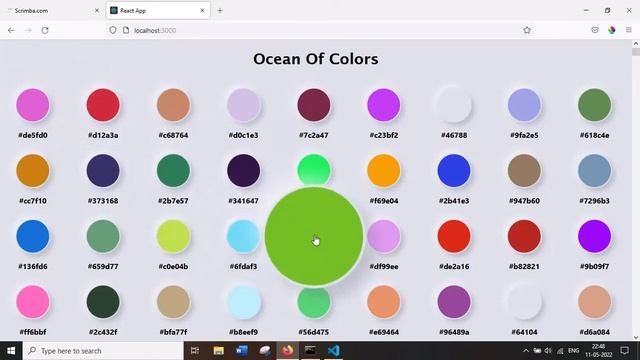Close the Scrimba.com tab
Image resolution: width=640 pixels, height=360 pixels.
click(x=97, y=11)
